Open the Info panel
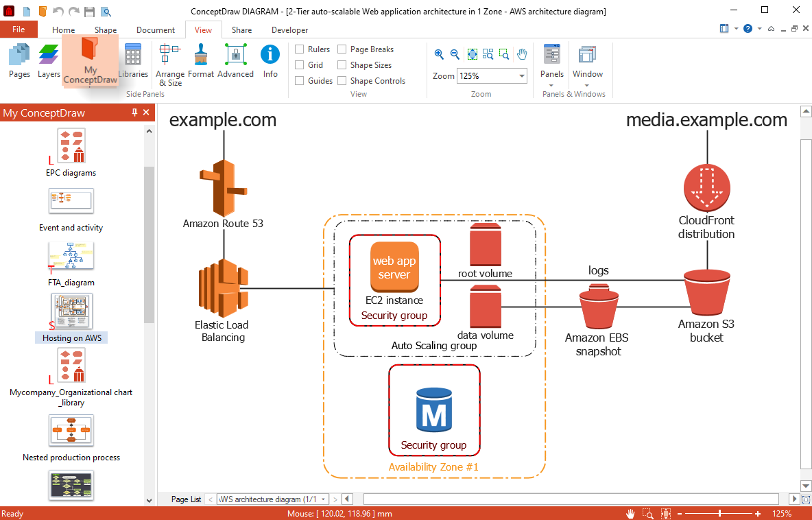Image resolution: width=812 pixels, height=520 pixels. tap(270, 61)
